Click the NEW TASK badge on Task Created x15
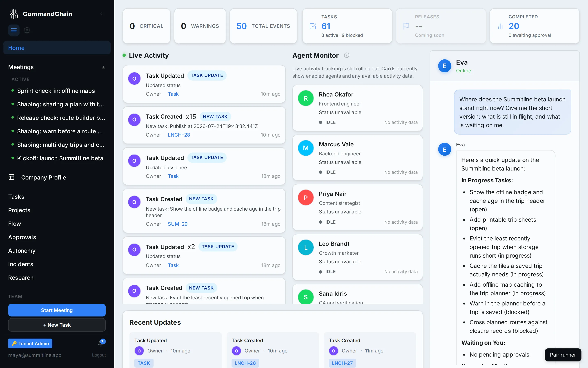Image resolution: width=588 pixels, height=368 pixels. pyautogui.click(x=215, y=117)
